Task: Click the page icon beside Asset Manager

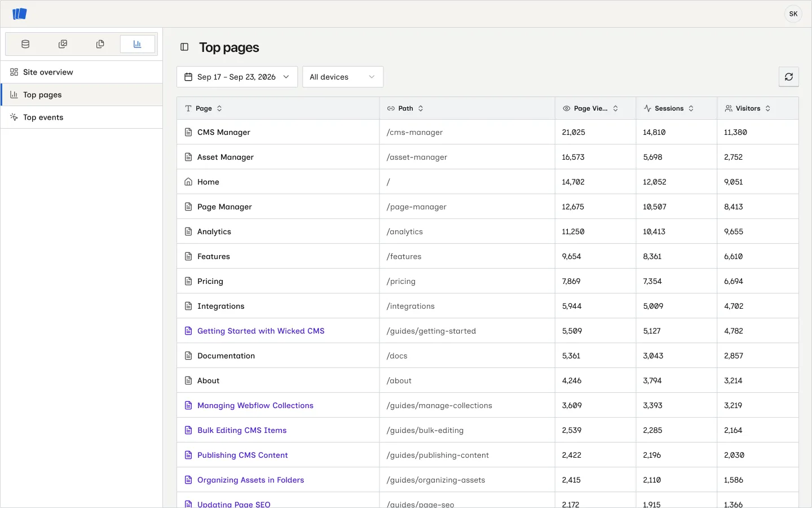Action: [x=188, y=157]
